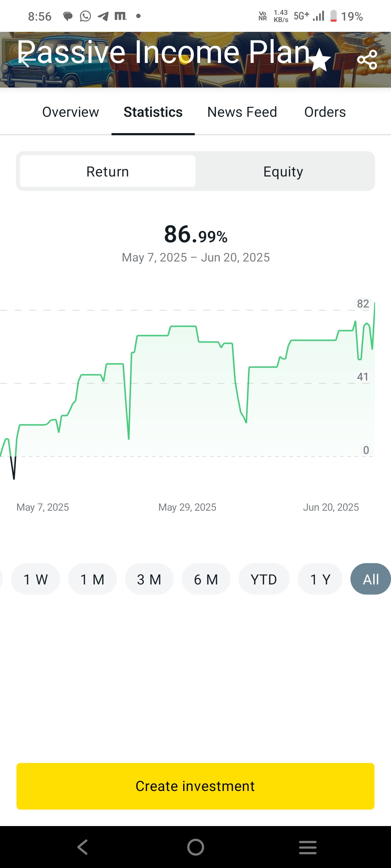Tap the return chart's latest peak
This screenshot has height=868, width=391.
[374, 303]
